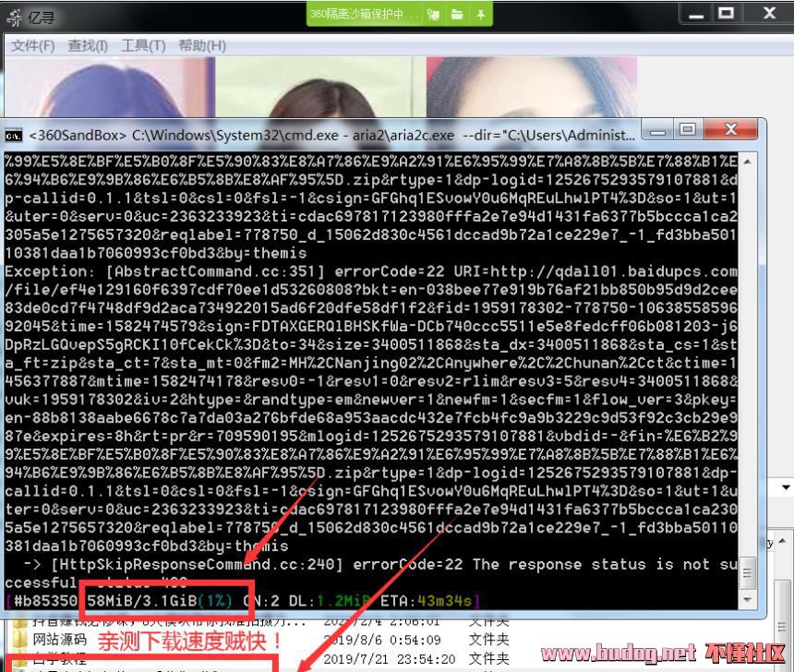Click the cmd.exe window system icon
This screenshot has width=794, height=672.
click(x=14, y=135)
